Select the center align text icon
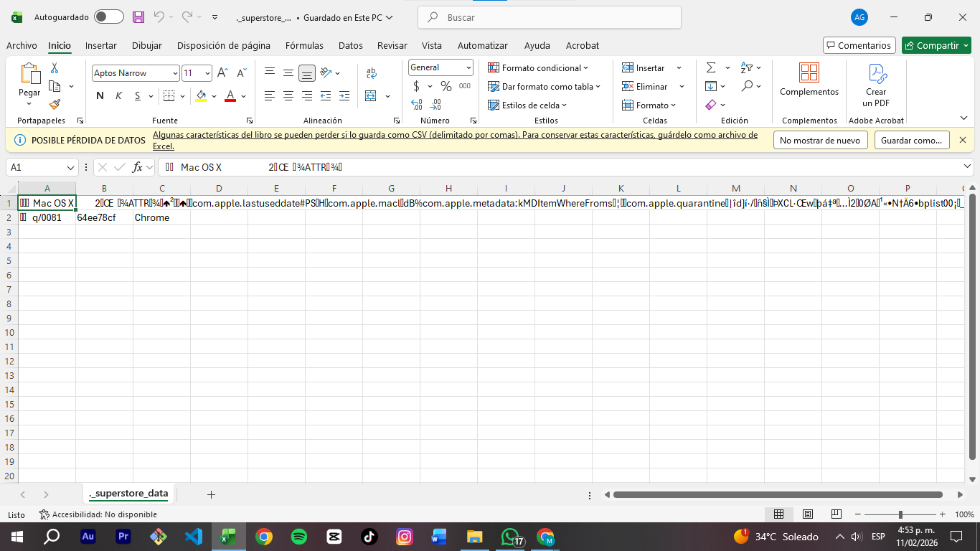 (x=288, y=96)
